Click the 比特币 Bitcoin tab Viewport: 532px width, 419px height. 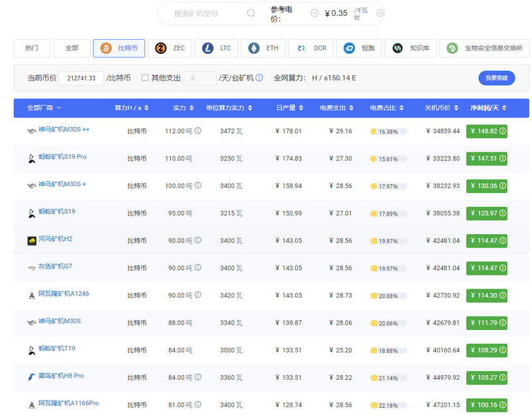pos(119,48)
